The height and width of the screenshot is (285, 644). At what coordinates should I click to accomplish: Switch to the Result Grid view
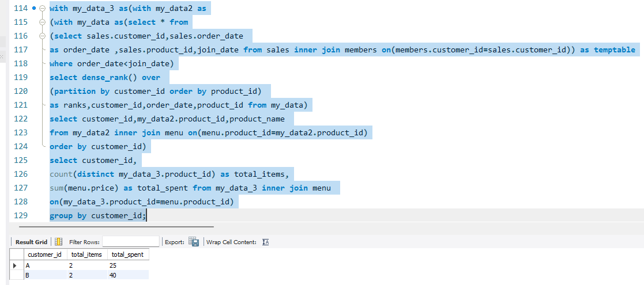[x=31, y=242]
